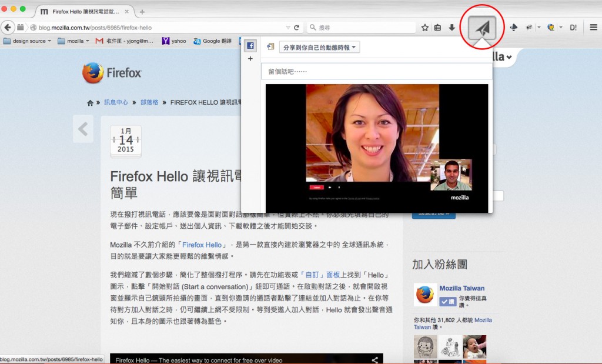Image resolution: width=602 pixels, height=364 pixels.
Task: Click the globe extension toolbar icon
Action: [x=550, y=28]
